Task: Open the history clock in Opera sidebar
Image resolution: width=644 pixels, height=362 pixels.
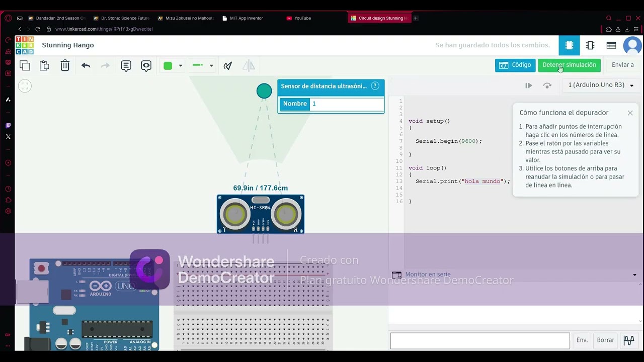Action: 8,189
